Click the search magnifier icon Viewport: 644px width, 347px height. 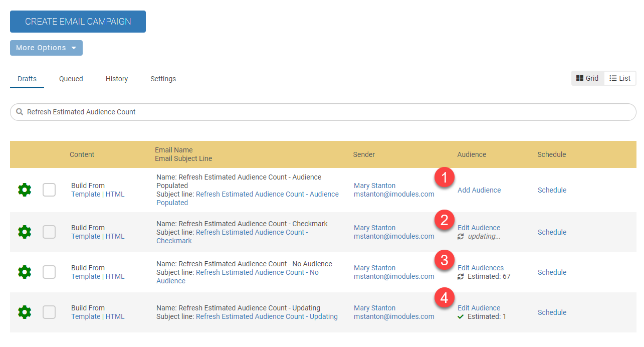click(x=20, y=112)
